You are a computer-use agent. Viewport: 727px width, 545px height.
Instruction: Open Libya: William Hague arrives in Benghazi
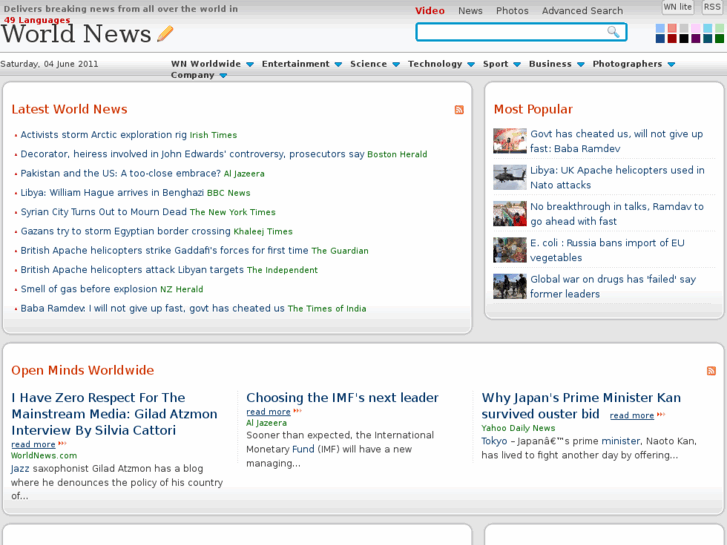point(112,192)
